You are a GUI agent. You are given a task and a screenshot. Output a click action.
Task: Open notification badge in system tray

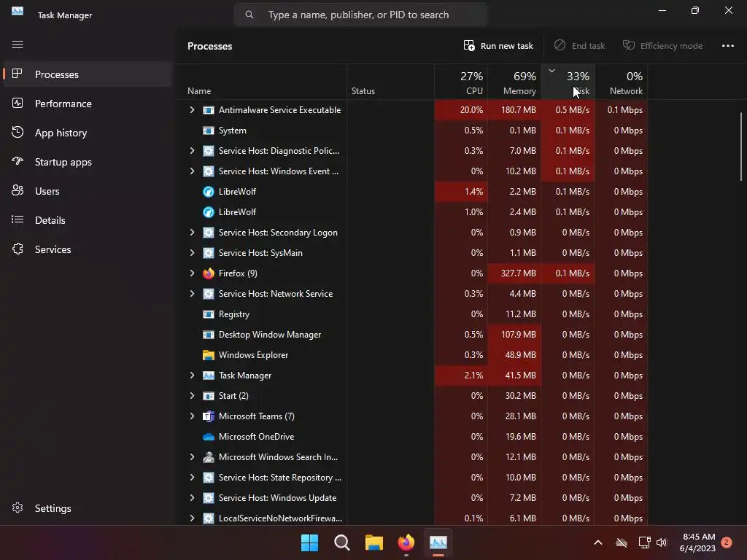coord(727,542)
